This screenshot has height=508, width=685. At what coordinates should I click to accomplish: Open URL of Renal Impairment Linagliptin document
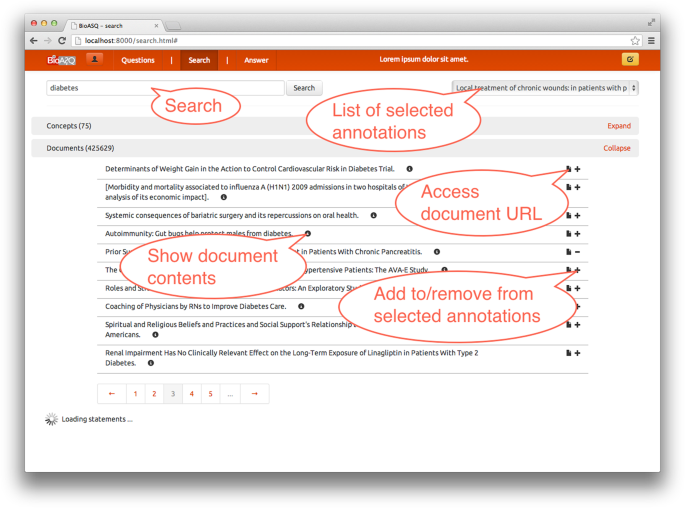568,353
